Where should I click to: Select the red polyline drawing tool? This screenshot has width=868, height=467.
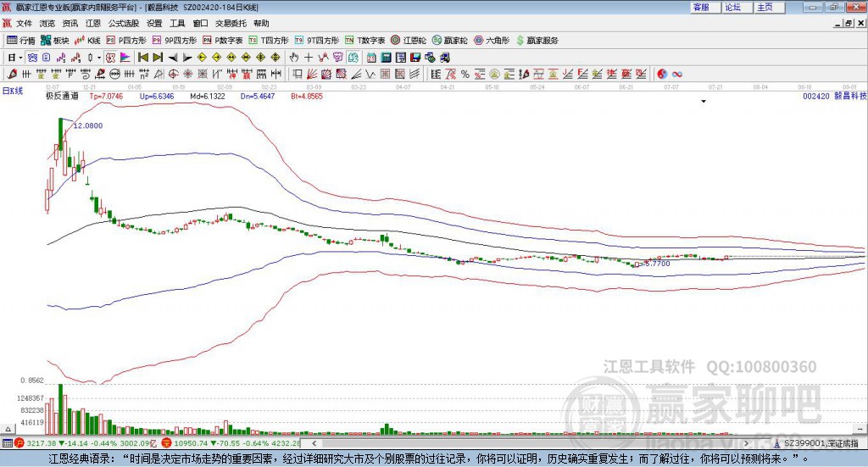click(323, 58)
